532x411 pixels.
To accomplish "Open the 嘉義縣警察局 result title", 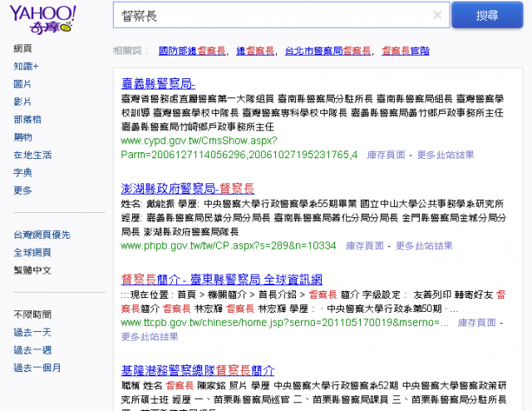I will pyautogui.click(x=158, y=83).
